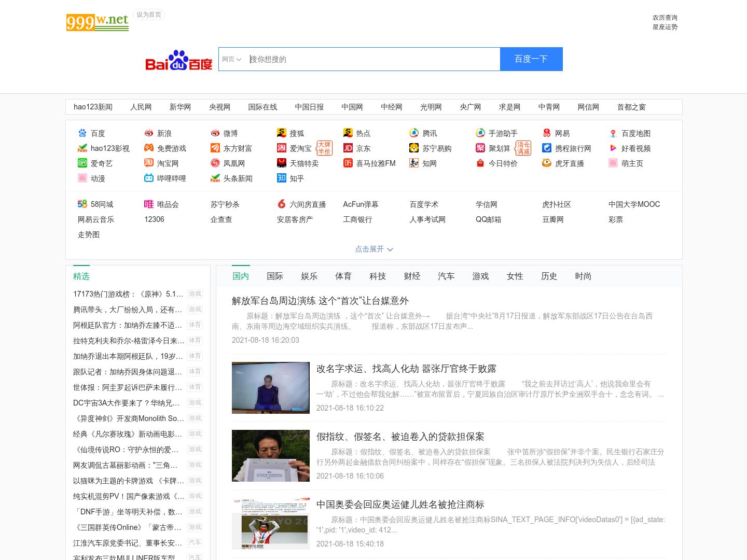Click the 百度一下 search button
The height and width of the screenshot is (560, 747).
tap(531, 59)
